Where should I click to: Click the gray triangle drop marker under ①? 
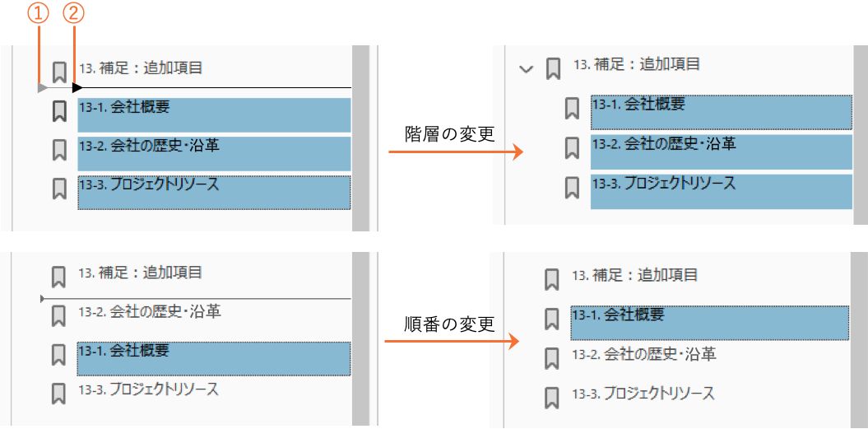coord(42,87)
